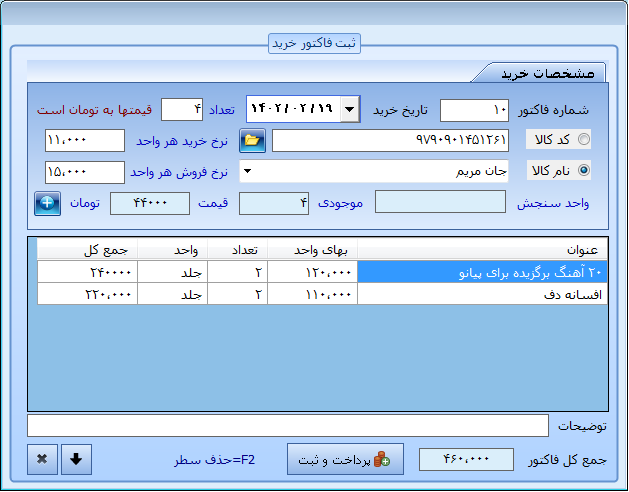
Task: Open the product browse folder icon
Action: (252, 140)
